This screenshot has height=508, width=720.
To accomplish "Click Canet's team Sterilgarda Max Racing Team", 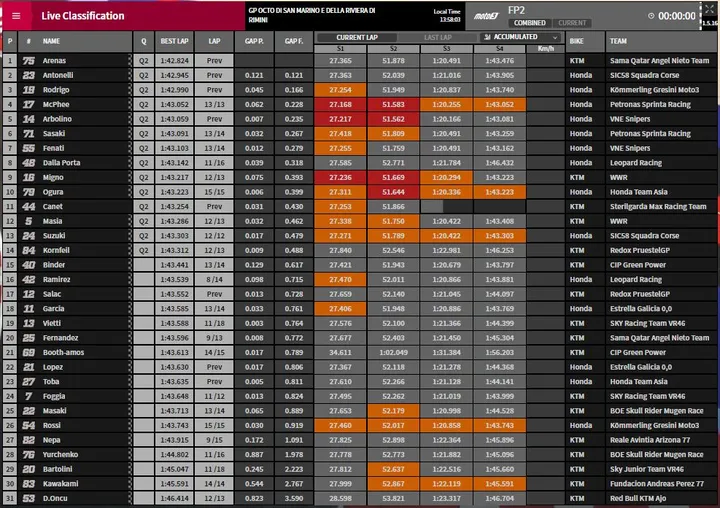I will pyautogui.click(x=658, y=207).
